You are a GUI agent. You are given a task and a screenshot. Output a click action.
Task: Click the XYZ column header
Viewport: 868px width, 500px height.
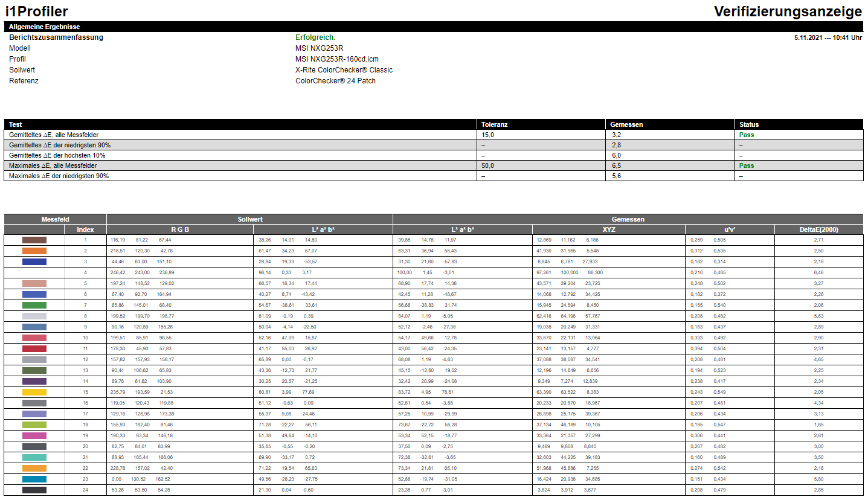tap(609, 229)
